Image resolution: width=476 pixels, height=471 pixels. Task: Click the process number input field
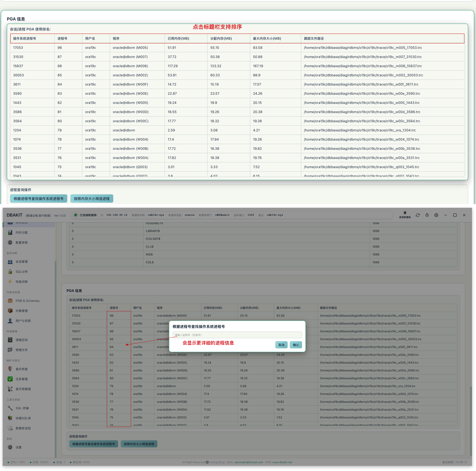pos(237,335)
